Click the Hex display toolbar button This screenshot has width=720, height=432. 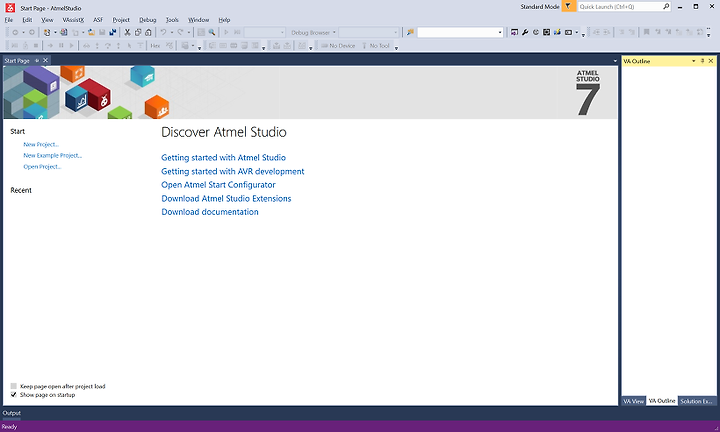[x=155, y=45]
